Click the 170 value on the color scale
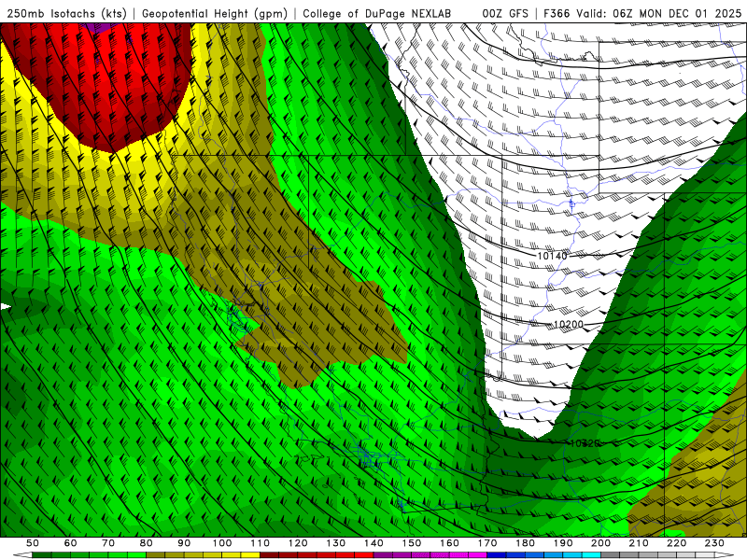The image size is (747, 560). [487, 543]
